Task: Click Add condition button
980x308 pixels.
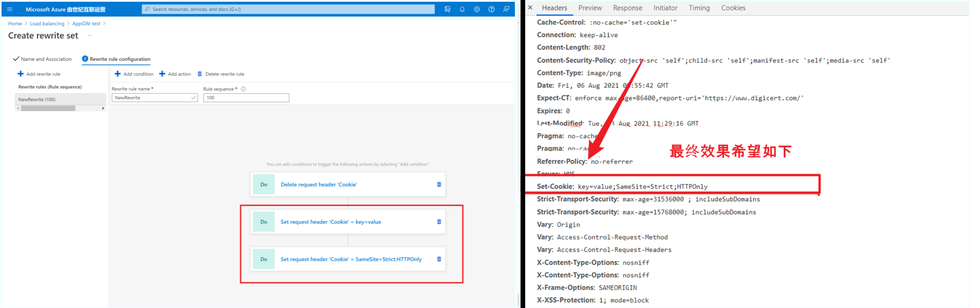Action: pos(134,74)
